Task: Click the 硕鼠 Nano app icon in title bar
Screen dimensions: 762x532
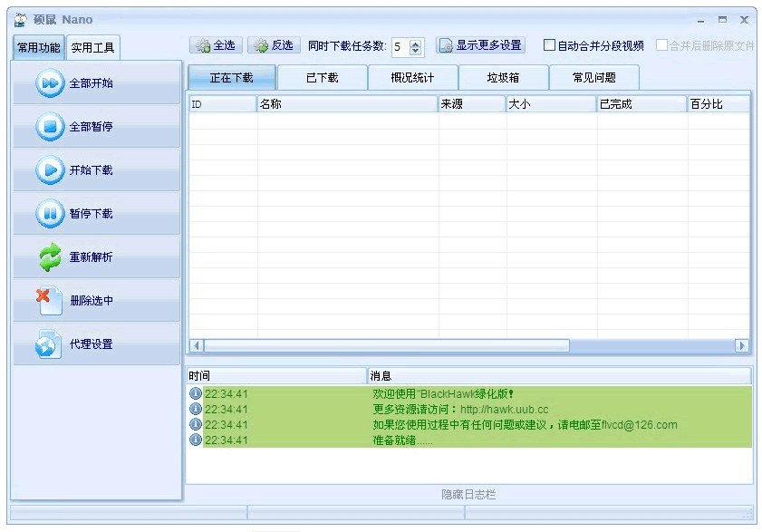Action: tap(21, 19)
